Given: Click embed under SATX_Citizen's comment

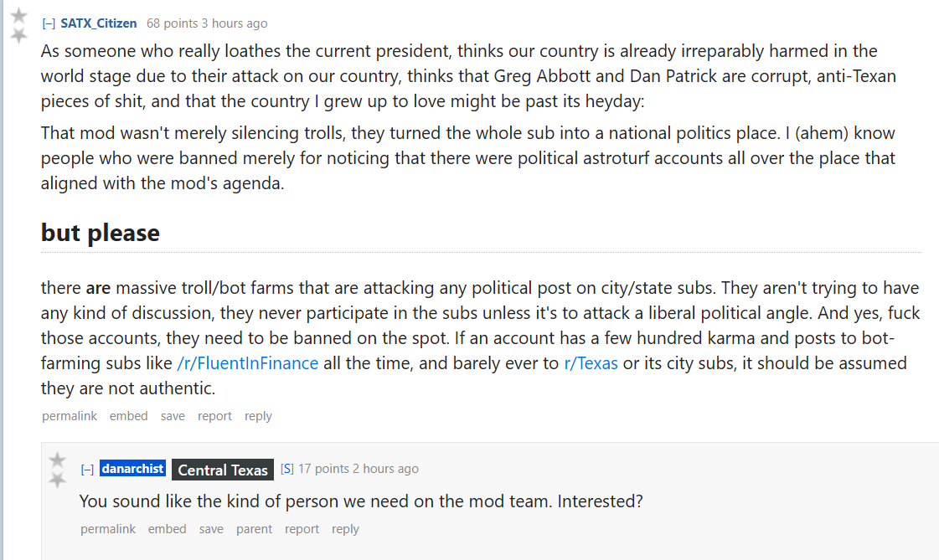Looking at the screenshot, I should (129, 416).
